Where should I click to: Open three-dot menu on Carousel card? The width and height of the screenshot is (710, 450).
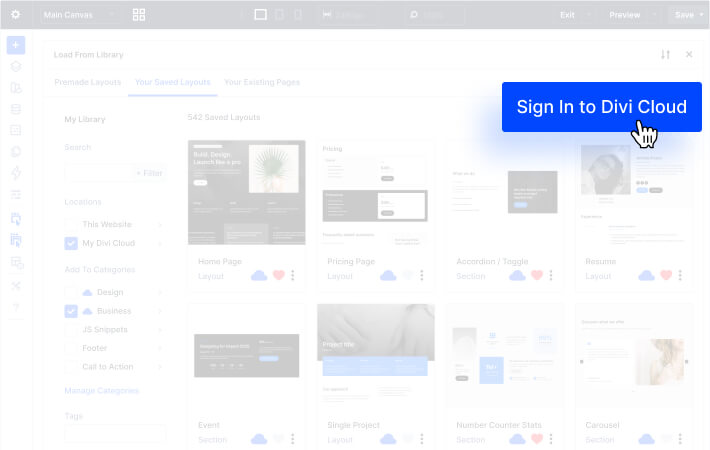click(680, 439)
